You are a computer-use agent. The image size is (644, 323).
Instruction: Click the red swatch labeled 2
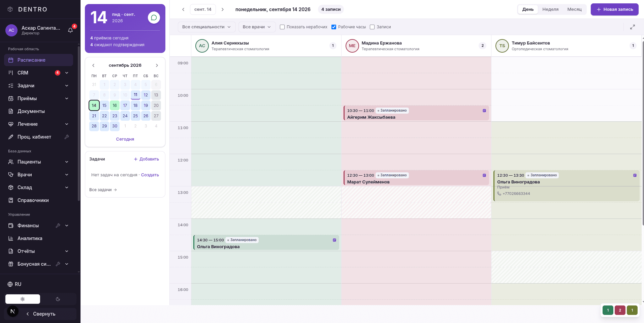pos(620,310)
